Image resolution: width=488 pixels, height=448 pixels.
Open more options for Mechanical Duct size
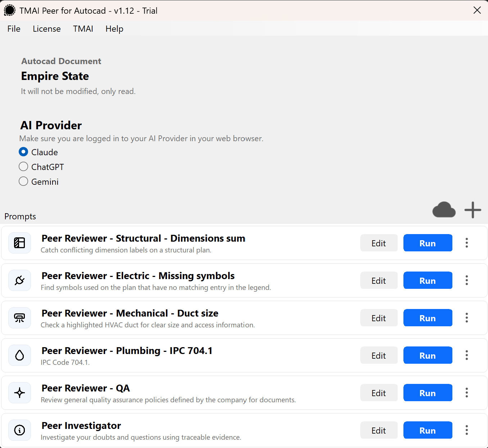[467, 318]
